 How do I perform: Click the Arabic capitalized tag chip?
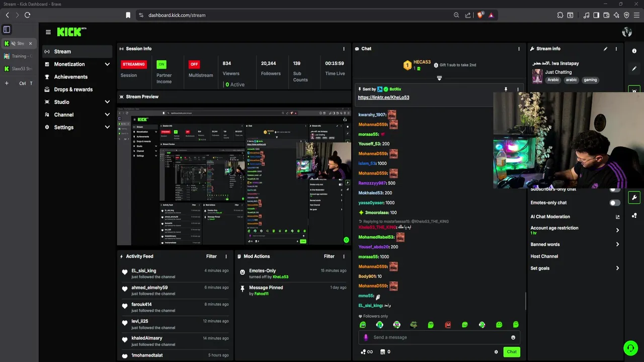[x=553, y=80]
